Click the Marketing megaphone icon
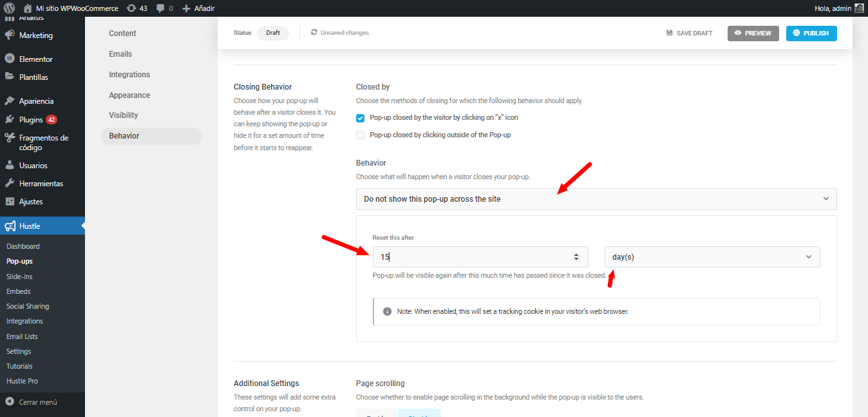 tap(10, 35)
